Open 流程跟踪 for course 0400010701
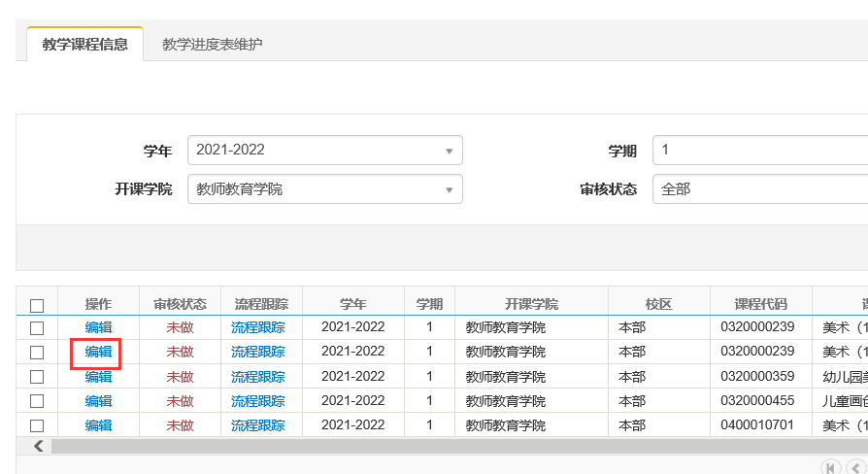The width and height of the screenshot is (868, 474). coord(258,425)
